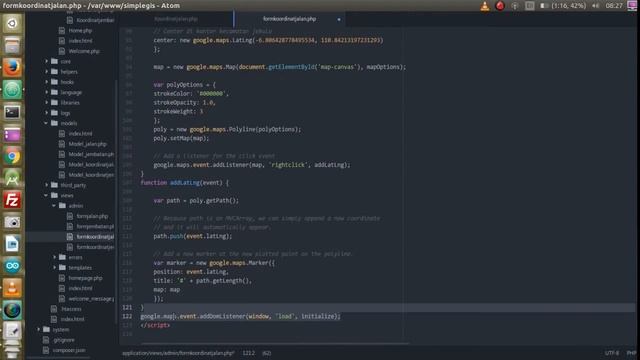Expand the errors folder

(75, 257)
